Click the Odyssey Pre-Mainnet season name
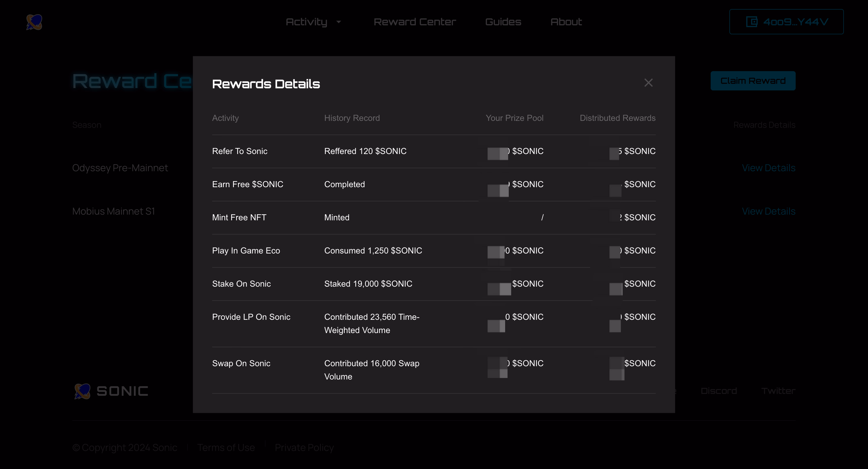Image resolution: width=868 pixels, height=469 pixels. [x=120, y=168]
